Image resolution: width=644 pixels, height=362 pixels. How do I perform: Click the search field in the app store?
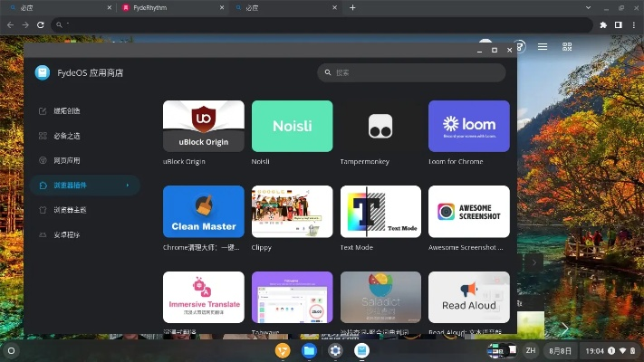pos(412,72)
